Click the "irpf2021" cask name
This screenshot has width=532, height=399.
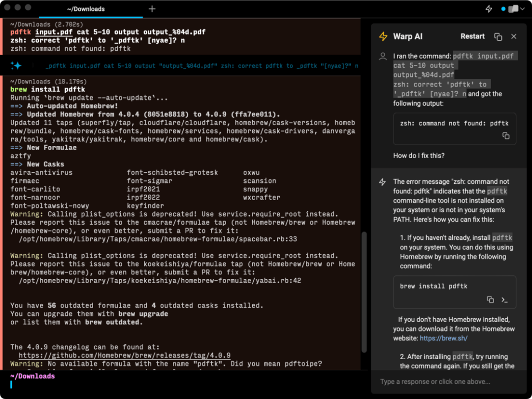[x=143, y=189]
